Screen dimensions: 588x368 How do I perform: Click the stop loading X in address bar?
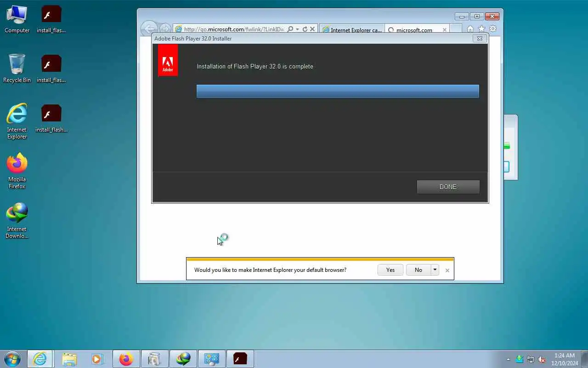pos(312,29)
